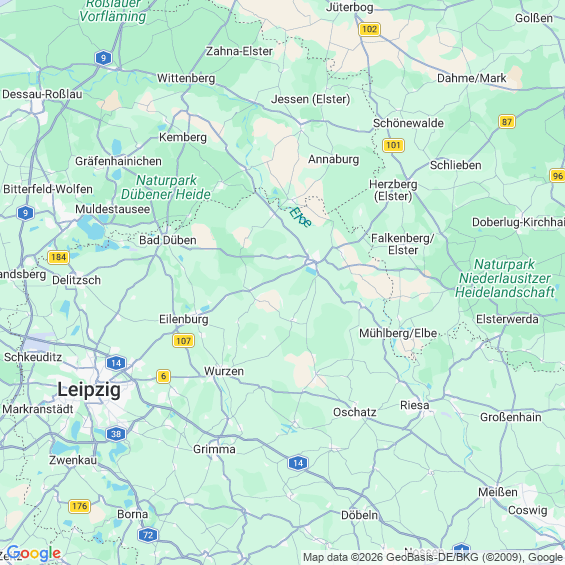
Task: Click the yellow 107 road shield below Eilenburg
Action: click(183, 341)
